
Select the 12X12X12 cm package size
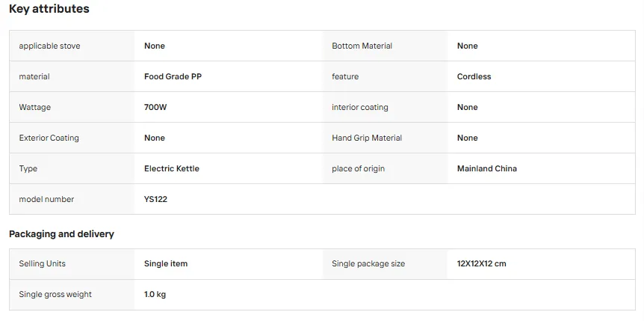pyautogui.click(x=481, y=263)
